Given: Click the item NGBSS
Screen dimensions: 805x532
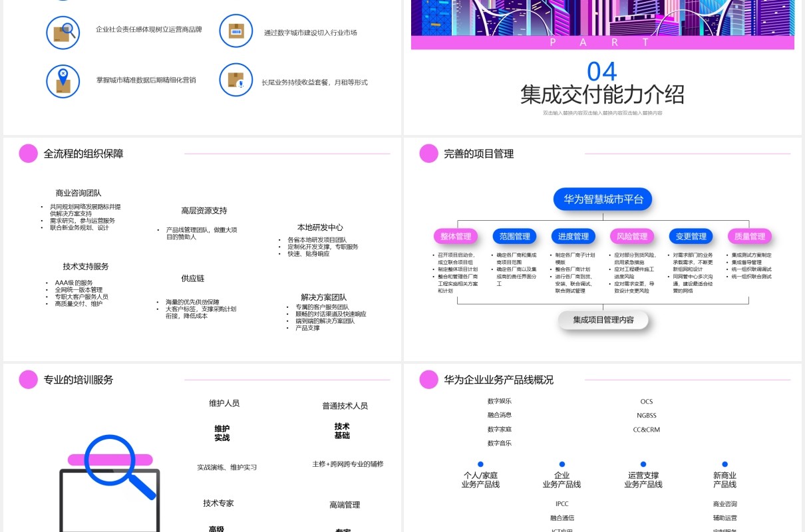Looking at the screenshot, I should tap(647, 416).
